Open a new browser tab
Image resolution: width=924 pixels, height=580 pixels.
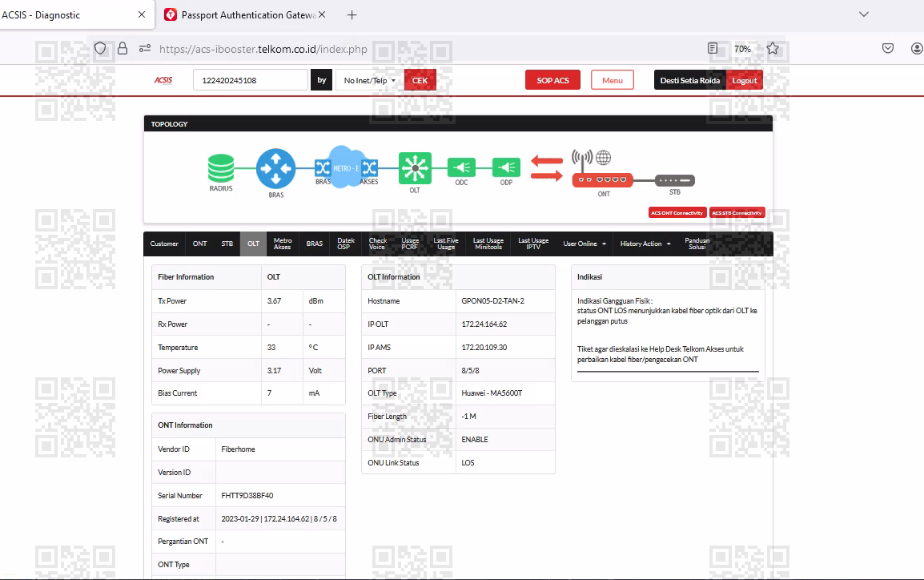[352, 14]
